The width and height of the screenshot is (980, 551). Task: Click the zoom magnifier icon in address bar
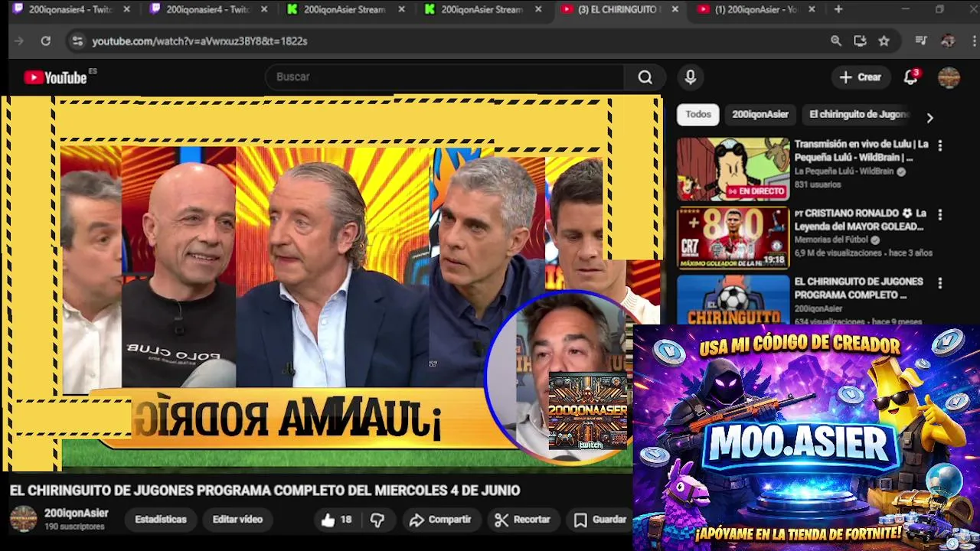[x=836, y=41]
